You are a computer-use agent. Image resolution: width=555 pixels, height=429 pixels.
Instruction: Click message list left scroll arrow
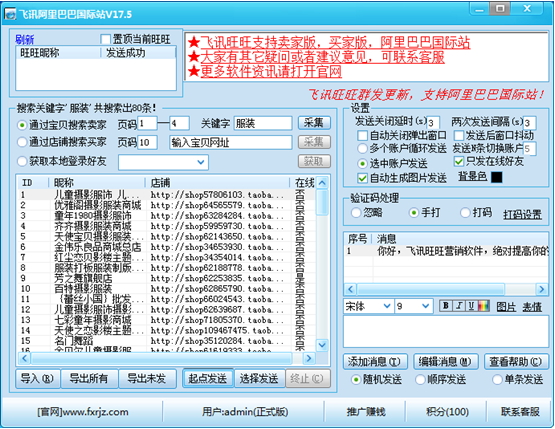pyautogui.click(x=350, y=289)
